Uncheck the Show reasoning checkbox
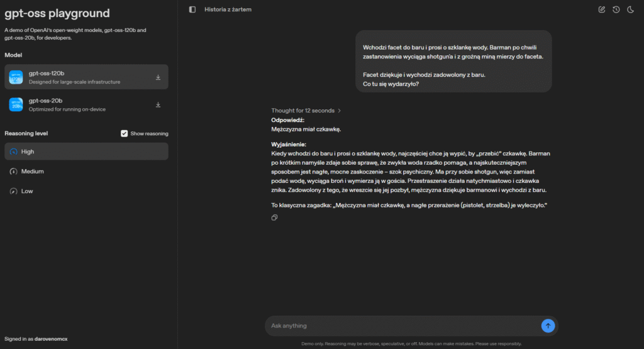This screenshot has height=349, width=644. [x=125, y=133]
